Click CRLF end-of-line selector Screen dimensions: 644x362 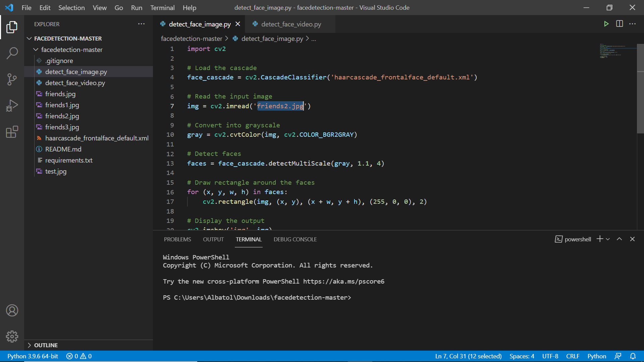coord(573,356)
